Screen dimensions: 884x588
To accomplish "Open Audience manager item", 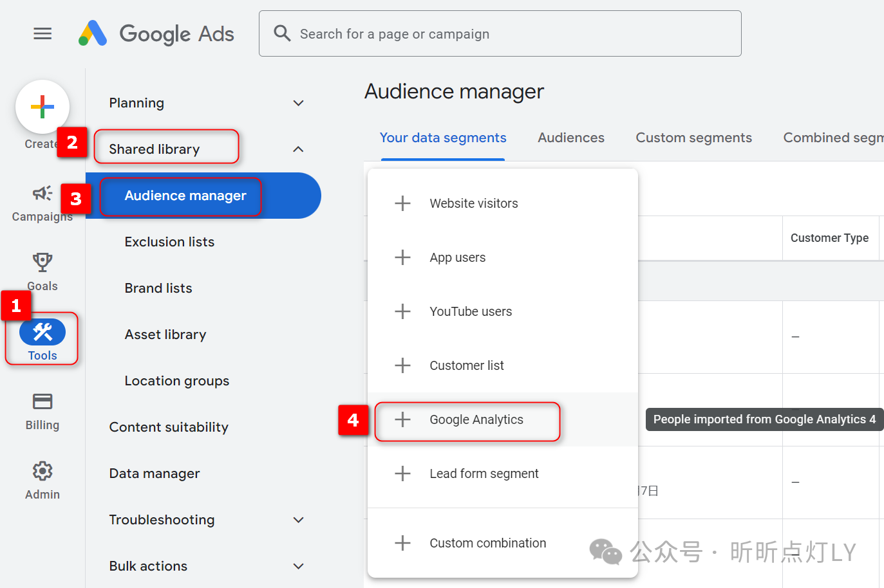I will pyautogui.click(x=203, y=196).
